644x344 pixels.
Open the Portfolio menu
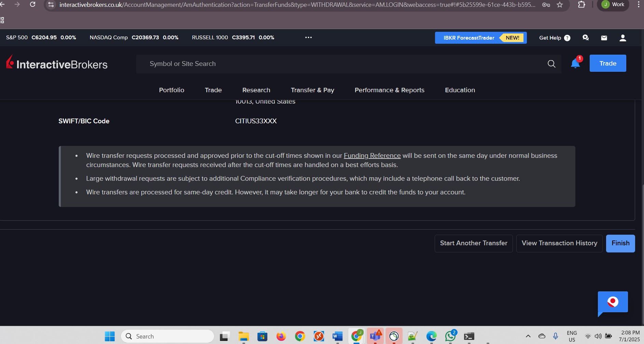(x=171, y=90)
